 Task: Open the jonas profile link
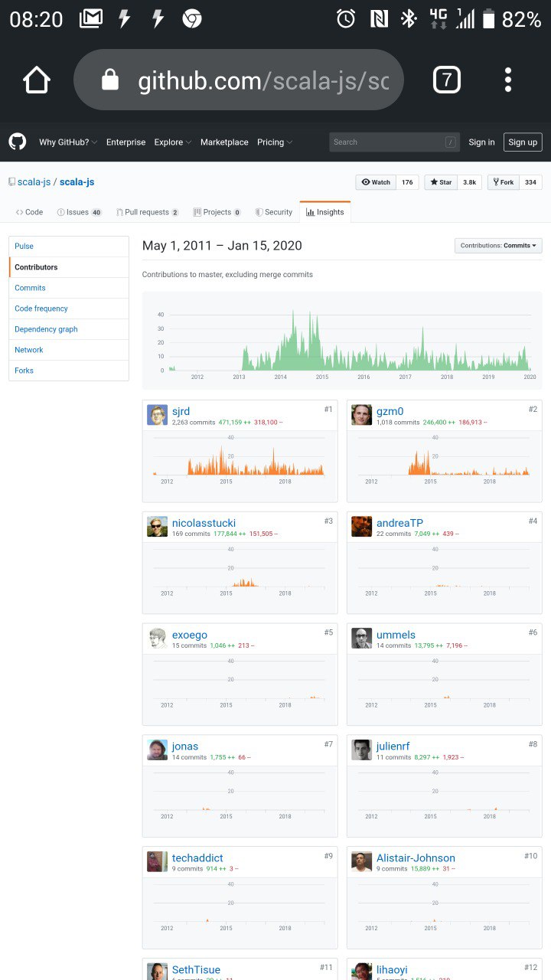pos(185,746)
